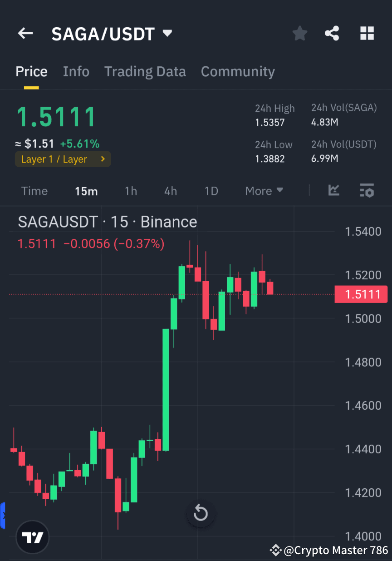Expand the More timeframe options

click(264, 191)
